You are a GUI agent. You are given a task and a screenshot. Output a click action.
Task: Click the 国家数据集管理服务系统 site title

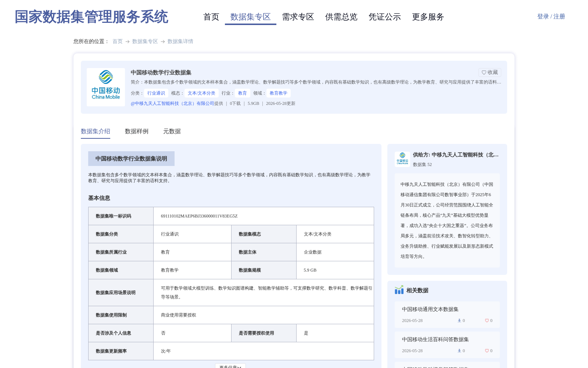pos(92,17)
